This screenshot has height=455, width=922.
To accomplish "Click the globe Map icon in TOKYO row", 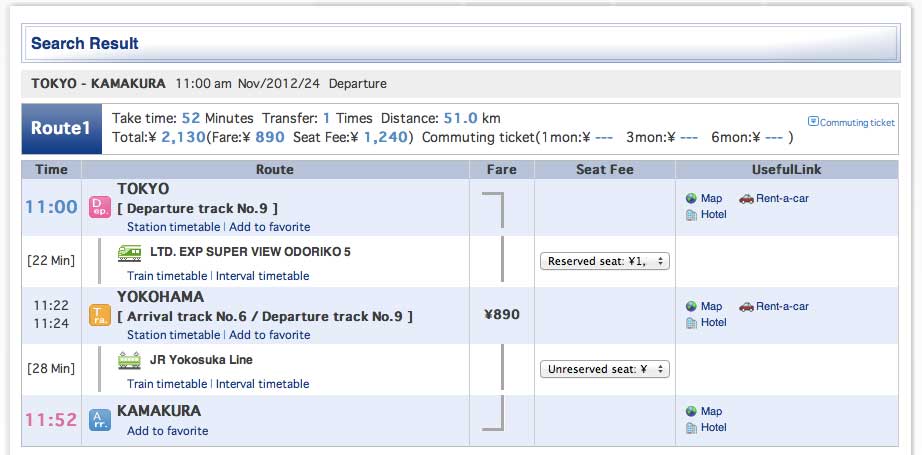I will [x=692, y=199].
